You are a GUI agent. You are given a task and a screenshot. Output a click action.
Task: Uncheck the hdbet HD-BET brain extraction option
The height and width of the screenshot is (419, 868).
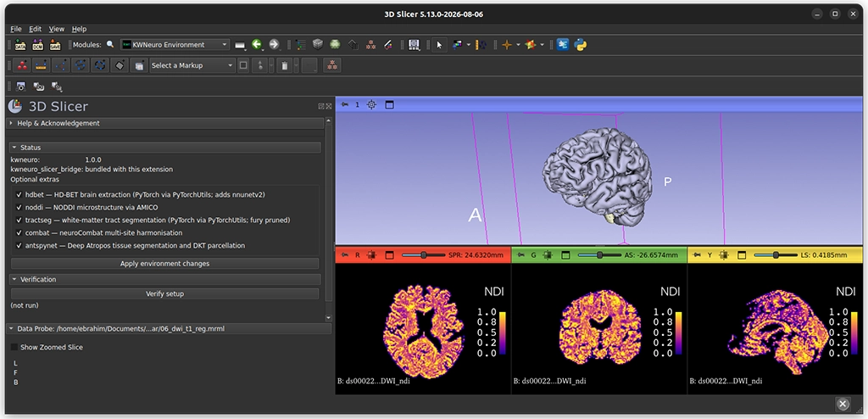(x=19, y=194)
